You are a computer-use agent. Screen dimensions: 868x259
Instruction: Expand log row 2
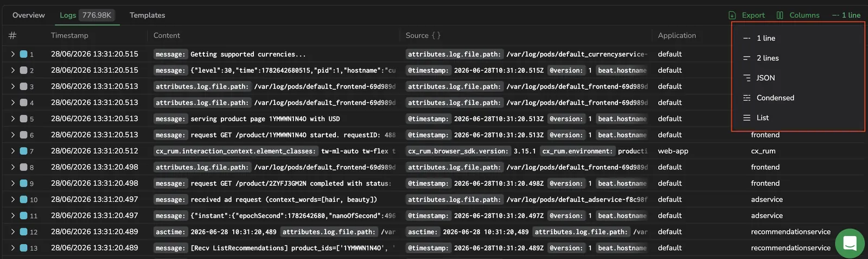[12, 70]
